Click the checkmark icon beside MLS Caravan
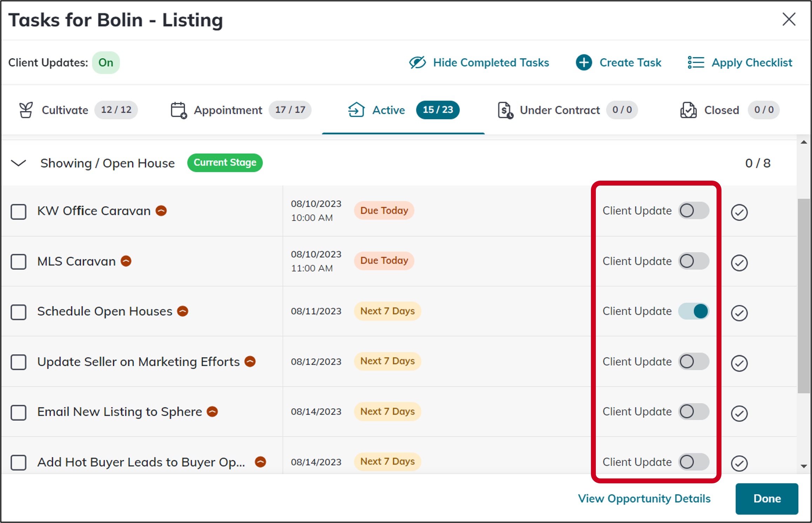 739,262
